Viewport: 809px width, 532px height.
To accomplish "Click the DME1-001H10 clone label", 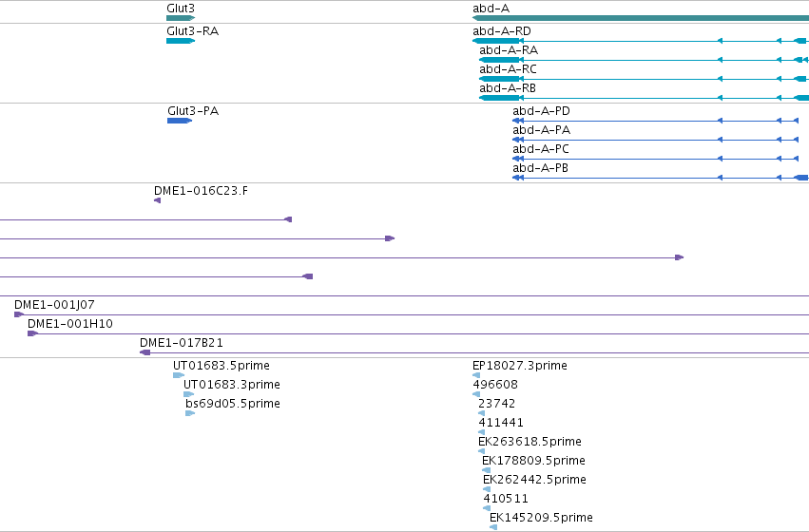I will [70, 324].
